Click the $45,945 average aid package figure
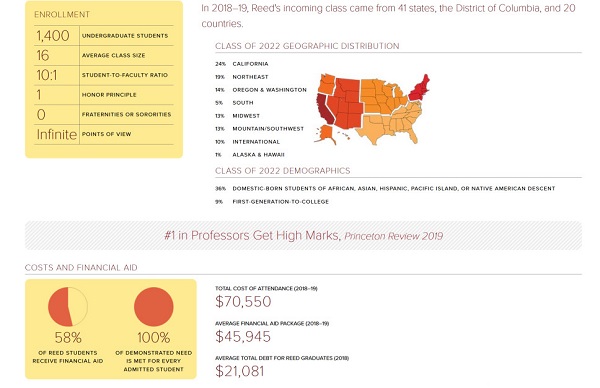 243,336
